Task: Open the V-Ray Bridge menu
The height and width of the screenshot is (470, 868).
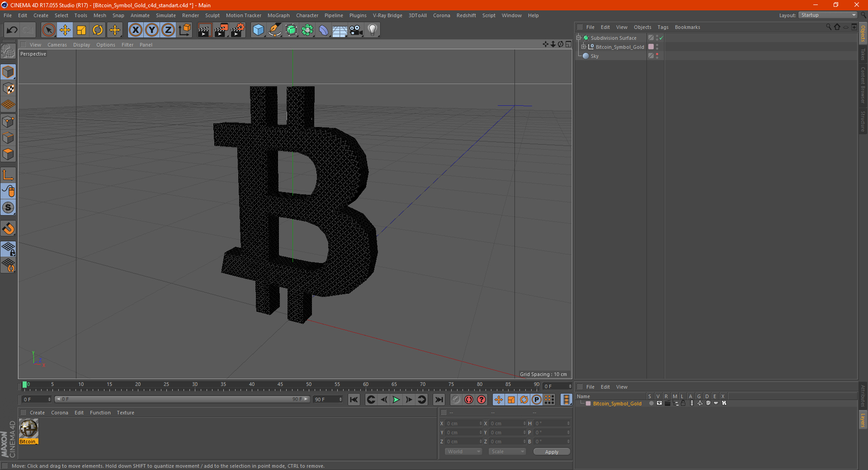Action: pyautogui.click(x=387, y=15)
